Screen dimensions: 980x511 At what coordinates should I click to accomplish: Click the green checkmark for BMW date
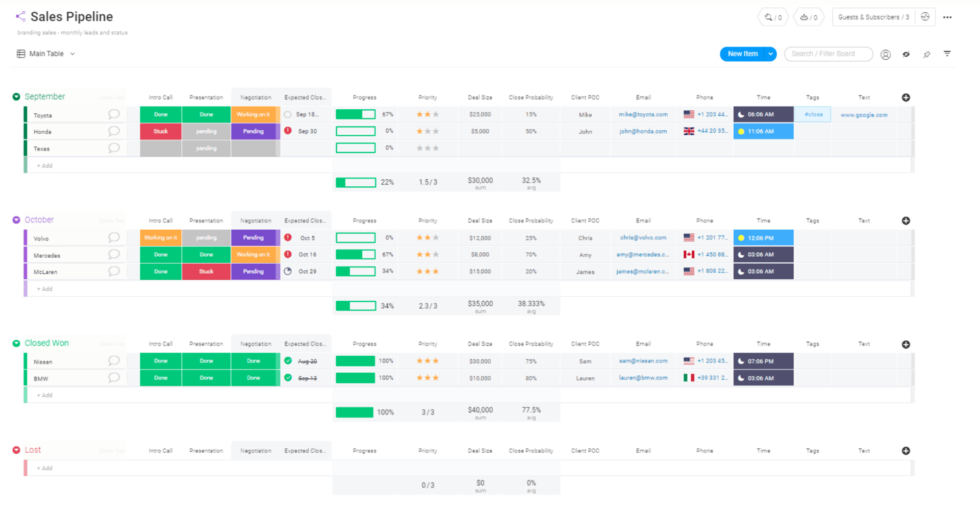click(288, 378)
